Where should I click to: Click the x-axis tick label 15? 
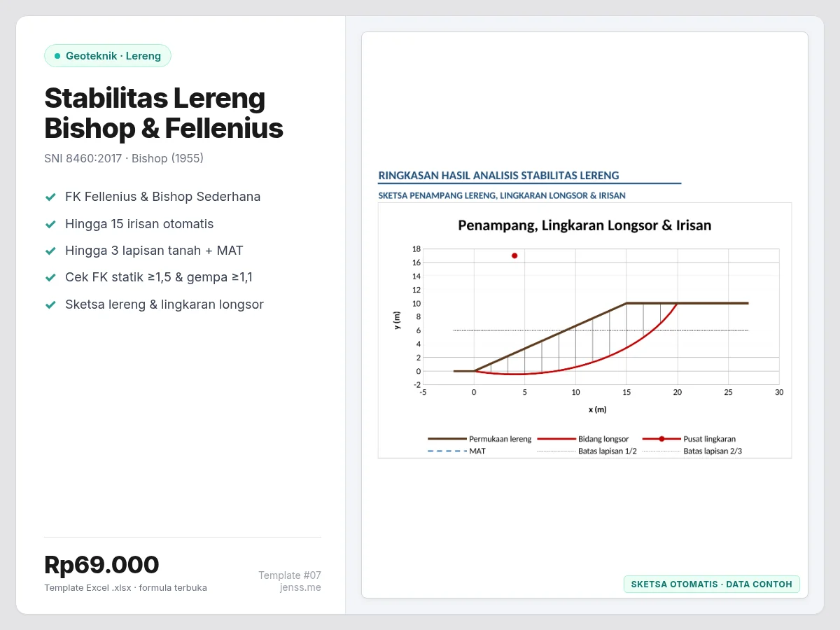626,392
